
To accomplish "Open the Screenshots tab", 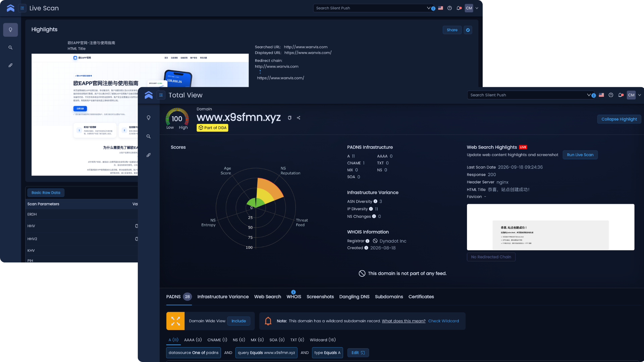I will [320, 297].
